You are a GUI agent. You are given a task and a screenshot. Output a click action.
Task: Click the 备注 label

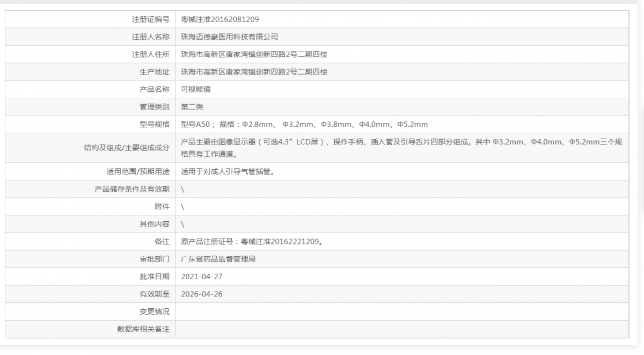162,242
